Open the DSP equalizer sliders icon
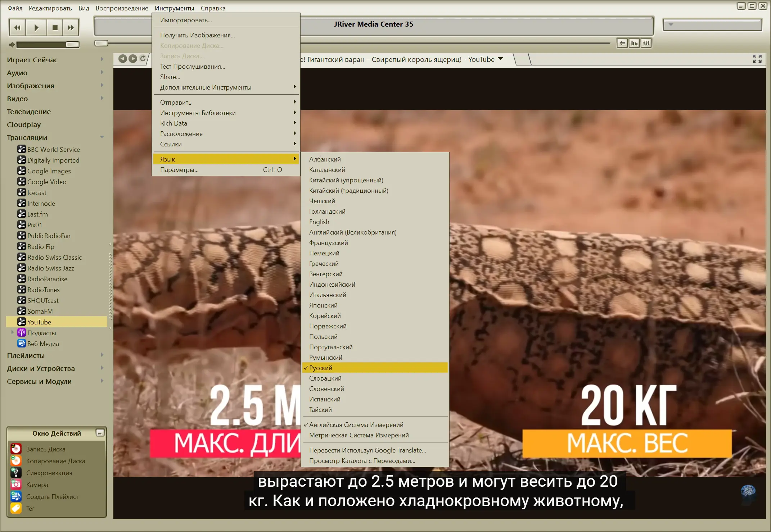Screen dimensions: 771x532 pos(646,44)
